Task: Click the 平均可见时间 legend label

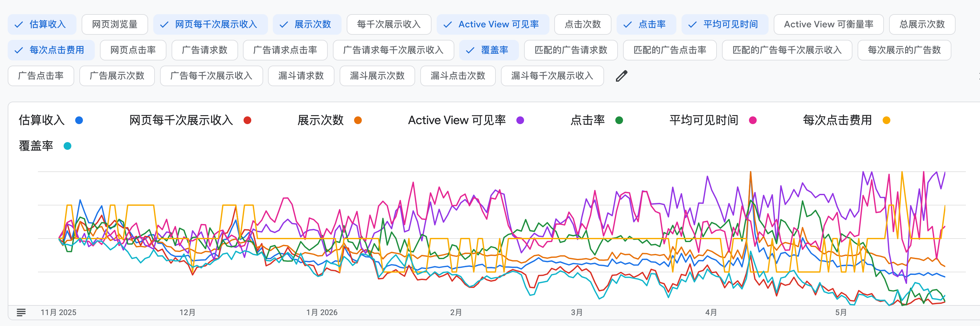Action: 704,120
